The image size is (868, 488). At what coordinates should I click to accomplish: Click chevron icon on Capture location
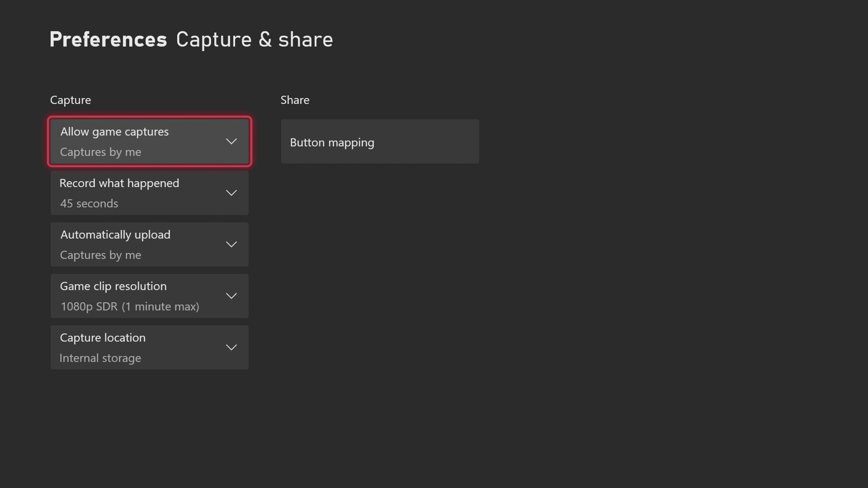pyautogui.click(x=231, y=348)
